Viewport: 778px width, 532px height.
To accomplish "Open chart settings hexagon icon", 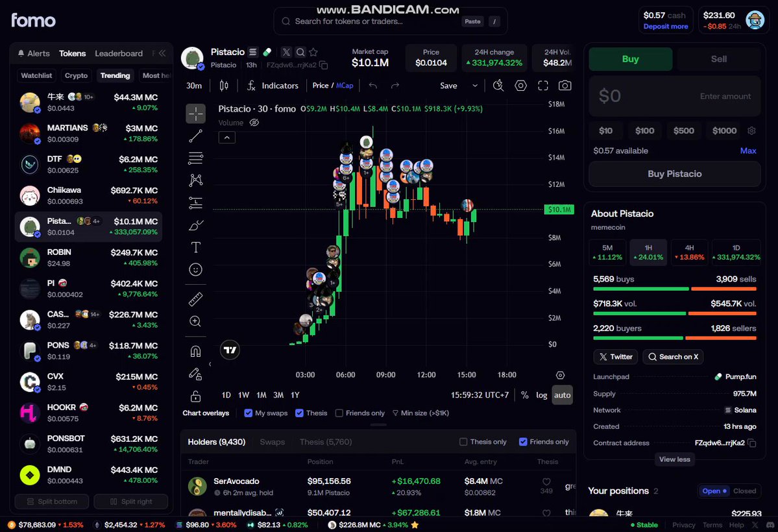I will pos(520,86).
